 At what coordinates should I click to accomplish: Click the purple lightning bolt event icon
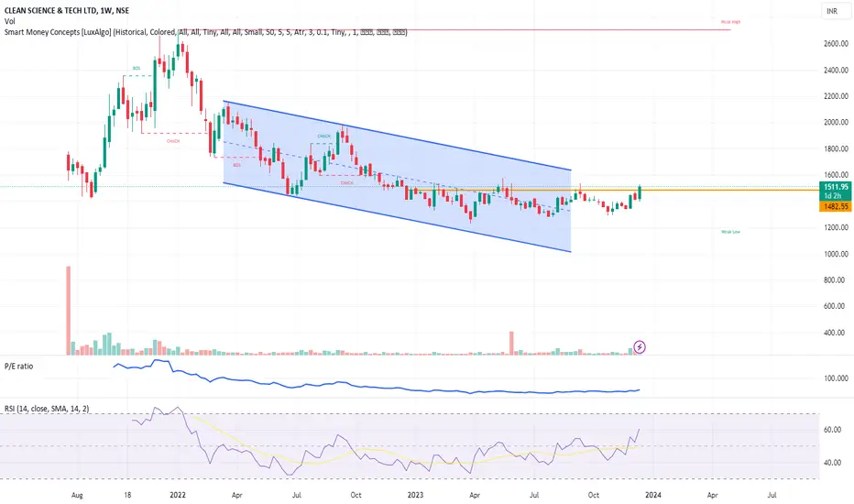point(640,346)
